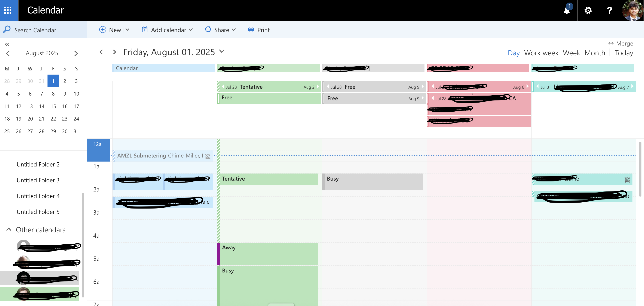Open the date picker dropdown beside Friday, August 01

click(x=222, y=51)
